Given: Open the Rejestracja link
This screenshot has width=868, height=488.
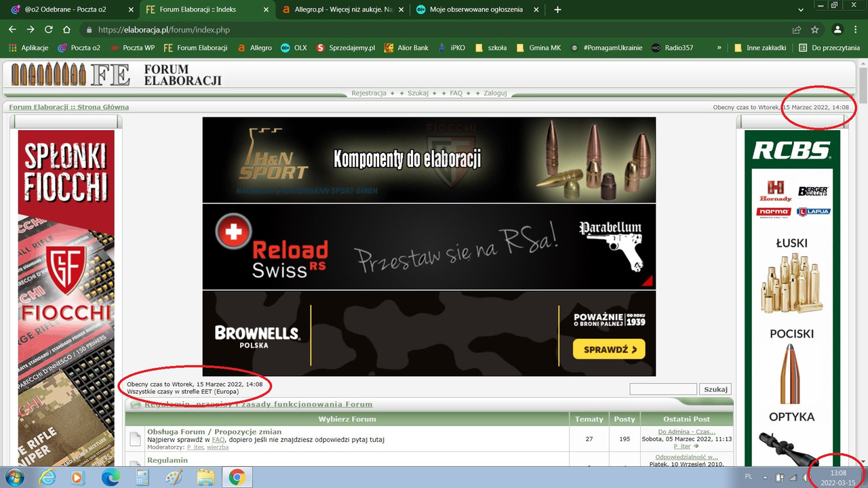Looking at the screenshot, I should pos(369,93).
